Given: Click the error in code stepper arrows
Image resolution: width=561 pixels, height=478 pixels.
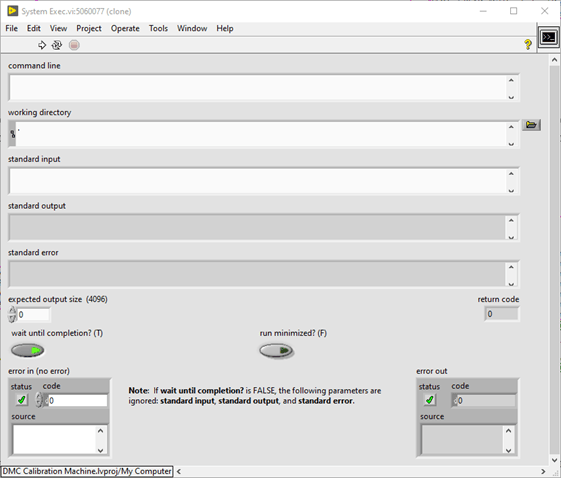Looking at the screenshot, I should pos(39,400).
